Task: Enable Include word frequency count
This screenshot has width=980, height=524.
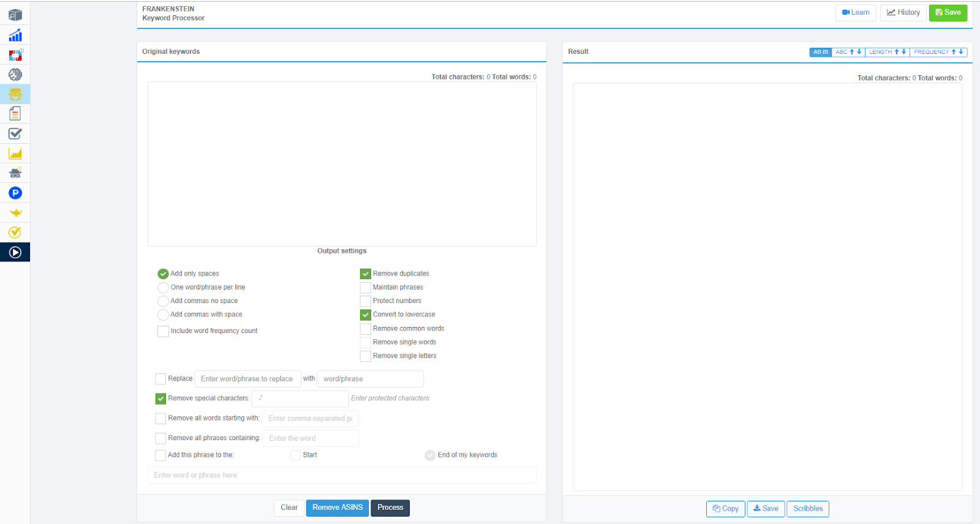Action: point(163,331)
